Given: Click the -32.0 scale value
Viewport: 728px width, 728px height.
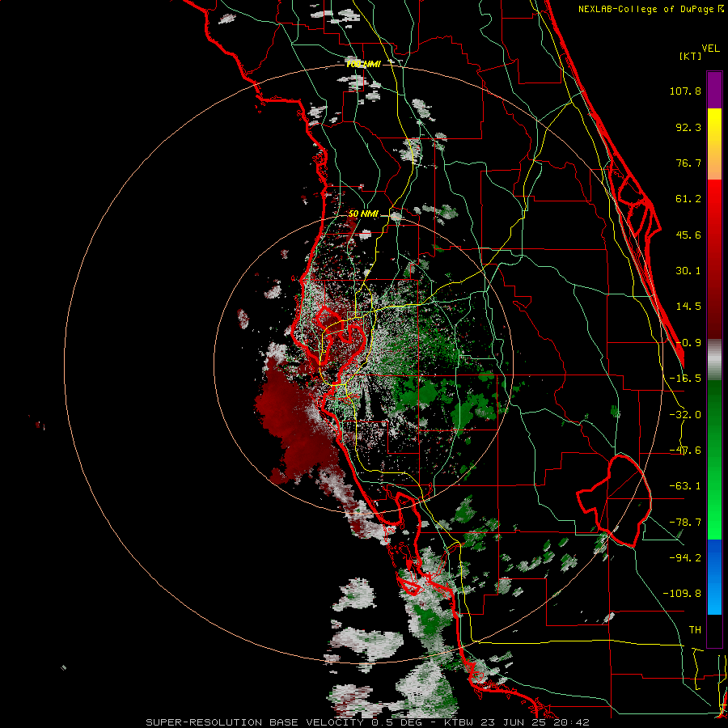Looking at the screenshot, I should (x=685, y=415).
